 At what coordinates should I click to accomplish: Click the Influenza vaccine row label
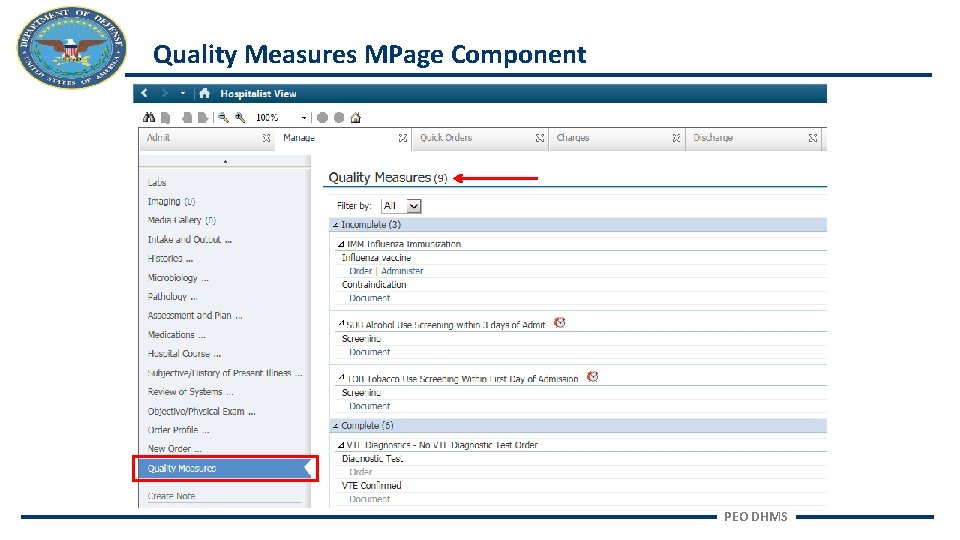click(x=377, y=258)
